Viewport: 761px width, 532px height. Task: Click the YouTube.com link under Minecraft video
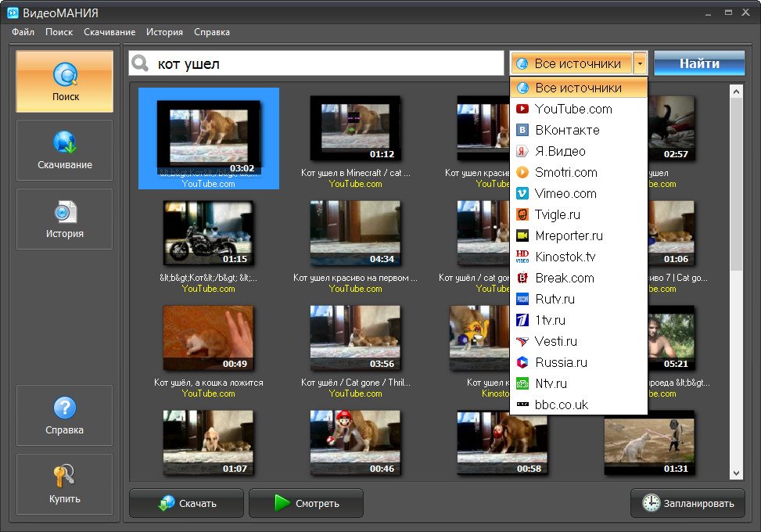tap(355, 184)
